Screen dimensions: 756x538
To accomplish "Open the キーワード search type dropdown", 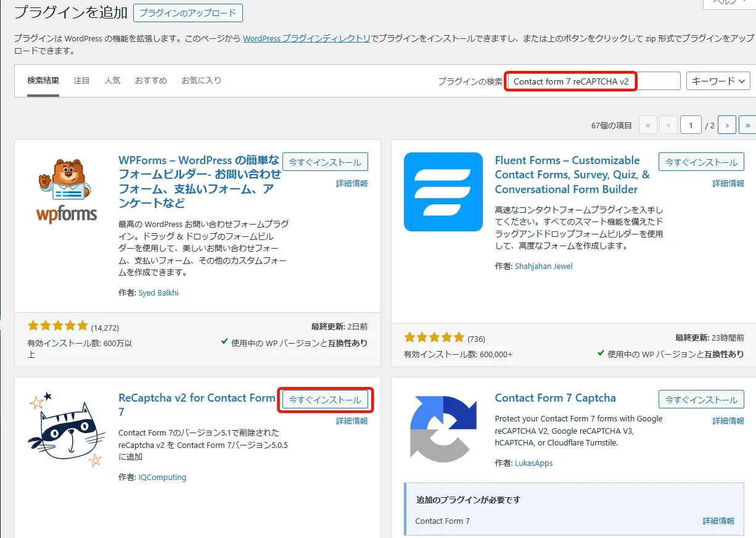I will coord(718,81).
